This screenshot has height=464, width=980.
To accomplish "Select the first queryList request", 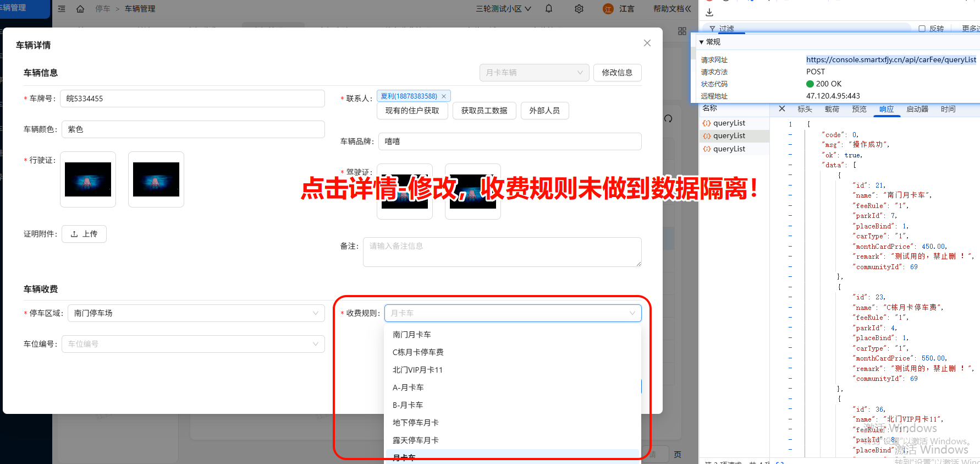I will [x=734, y=123].
